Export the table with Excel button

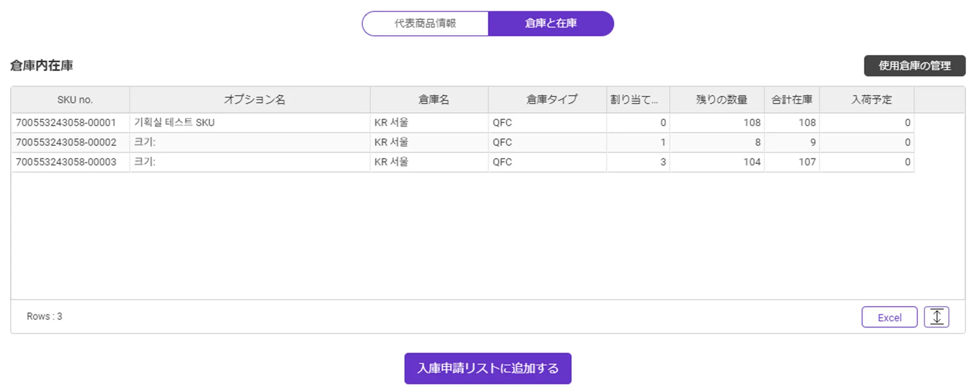pyautogui.click(x=889, y=317)
